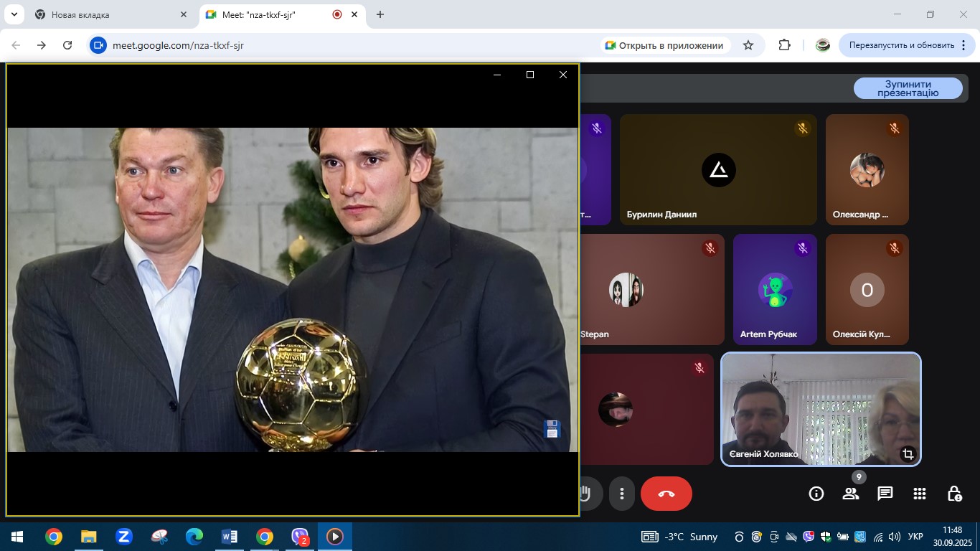Click the floppy disk save icon on image

click(551, 429)
